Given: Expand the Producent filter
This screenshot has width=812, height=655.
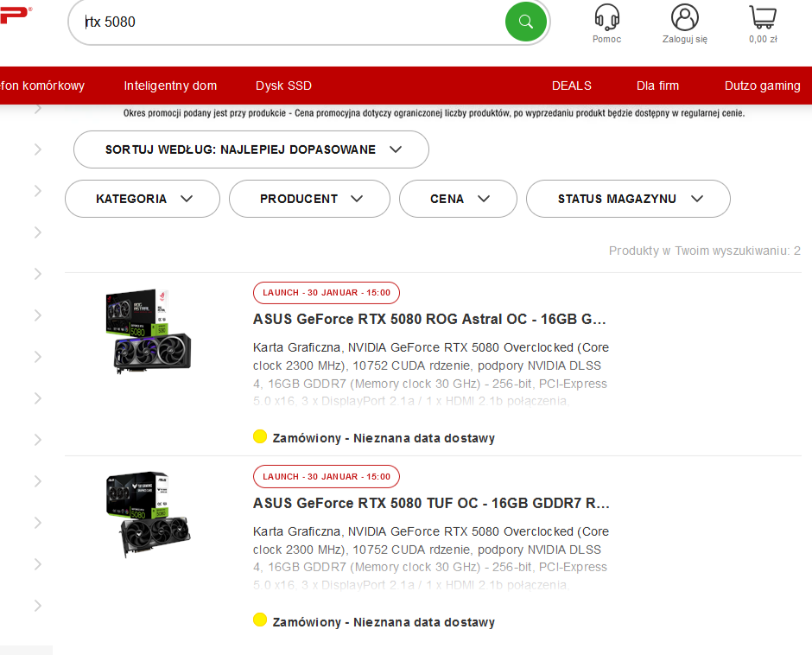Looking at the screenshot, I should point(309,199).
